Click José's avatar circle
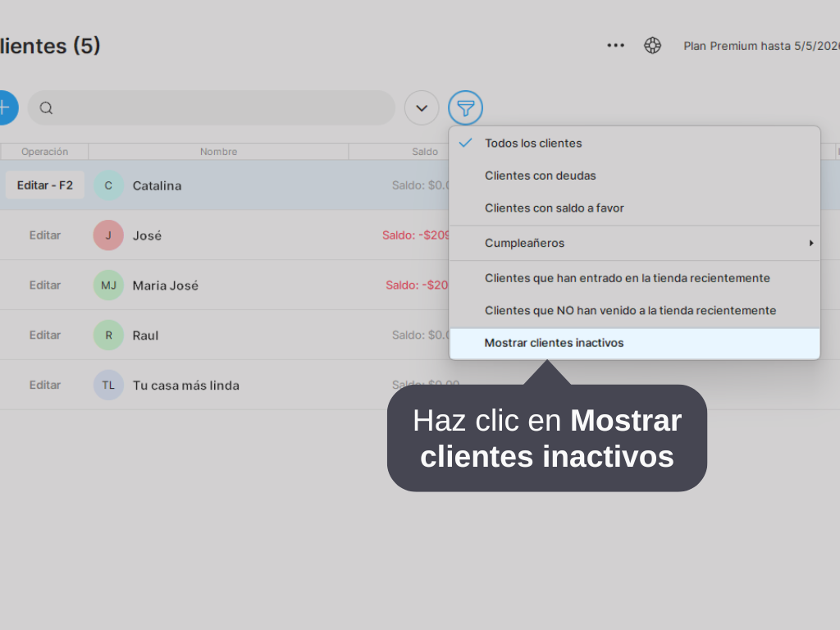Image resolution: width=840 pixels, height=630 pixels. (x=109, y=235)
